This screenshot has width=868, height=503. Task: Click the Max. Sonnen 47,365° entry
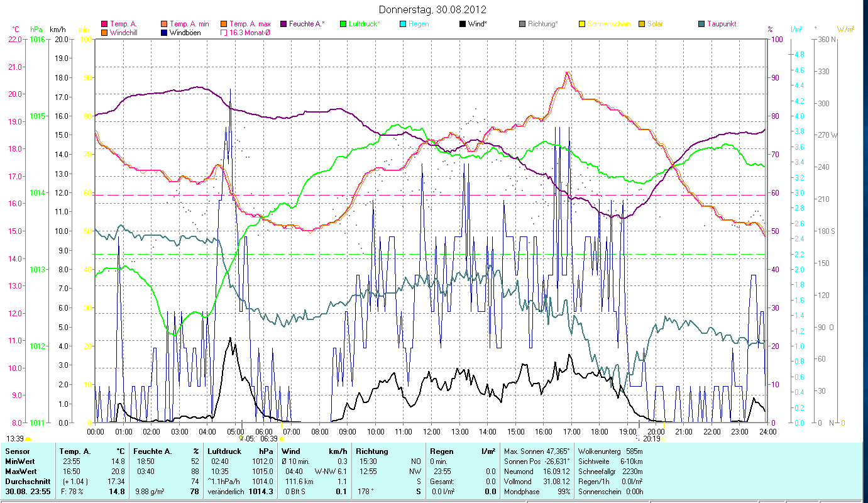click(537, 451)
